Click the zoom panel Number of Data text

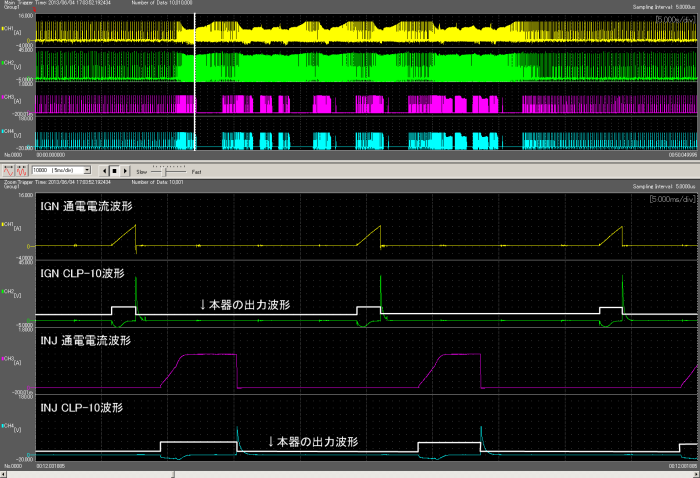point(157,182)
